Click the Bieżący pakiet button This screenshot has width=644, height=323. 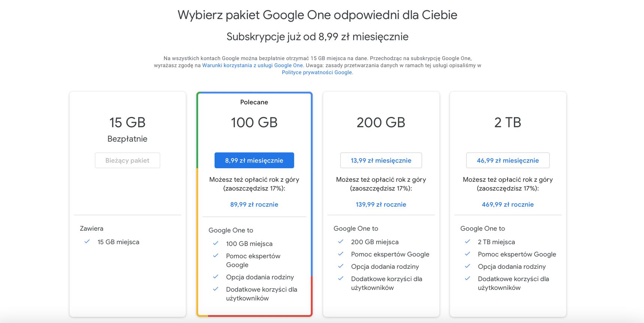tap(127, 160)
